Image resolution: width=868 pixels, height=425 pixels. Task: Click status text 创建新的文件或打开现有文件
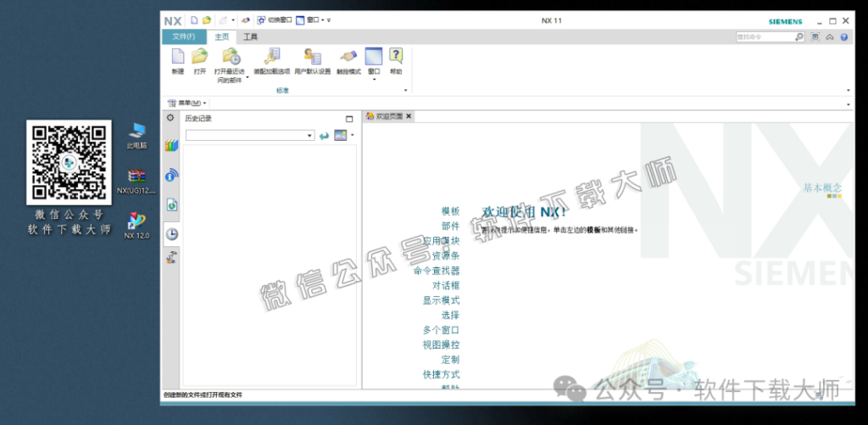coord(203,395)
